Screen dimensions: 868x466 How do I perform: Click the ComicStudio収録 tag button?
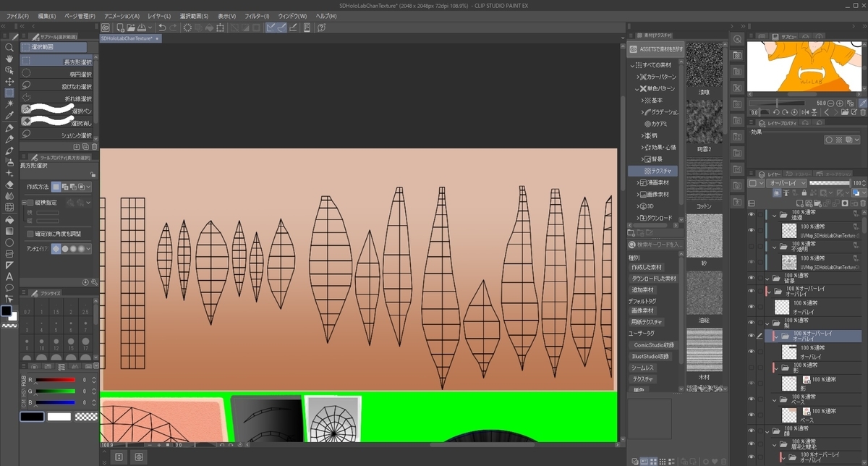tap(653, 345)
